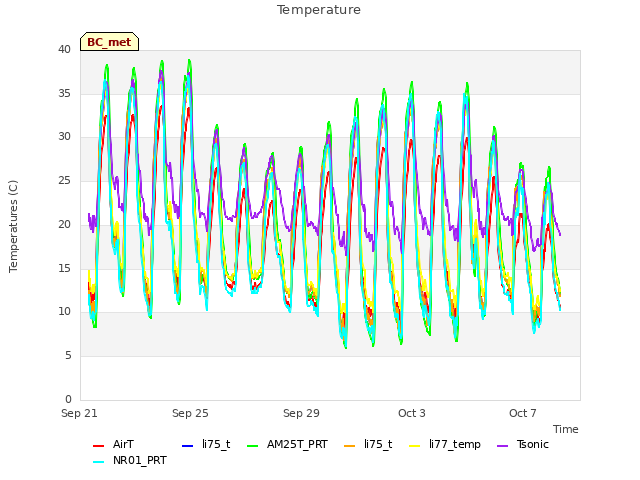Click the Oct 3 x-axis tick label
Viewport: 640px width, 480px height.
[412, 413]
